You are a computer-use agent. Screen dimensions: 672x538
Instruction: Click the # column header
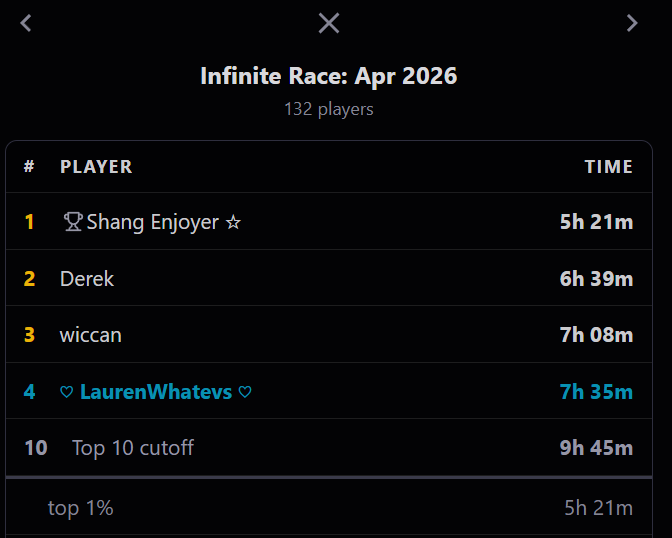pos(29,167)
